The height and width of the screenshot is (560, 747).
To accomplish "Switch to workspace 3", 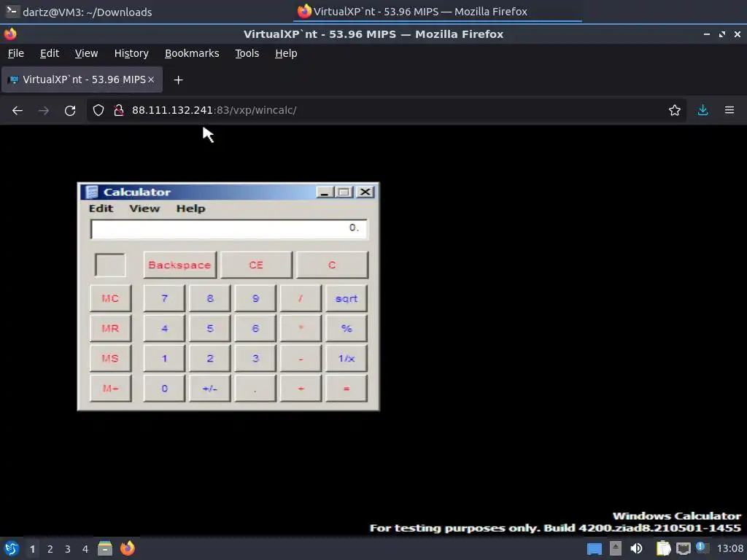I will [x=68, y=549].
